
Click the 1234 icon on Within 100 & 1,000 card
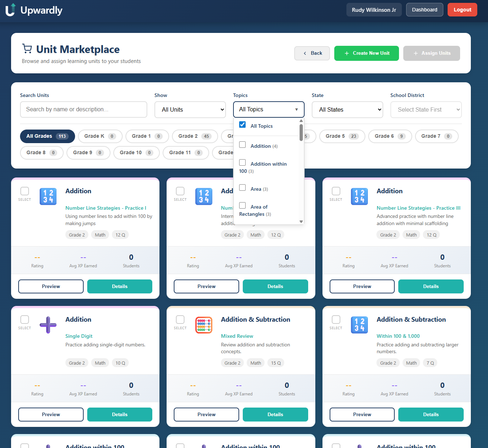[359, 325]
